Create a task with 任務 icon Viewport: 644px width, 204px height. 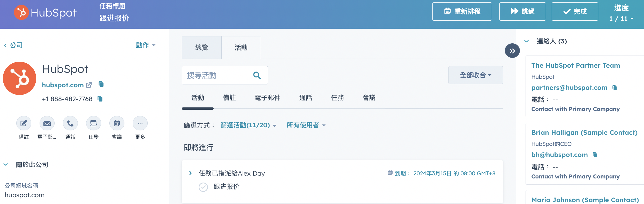click(x=94, y=123)
